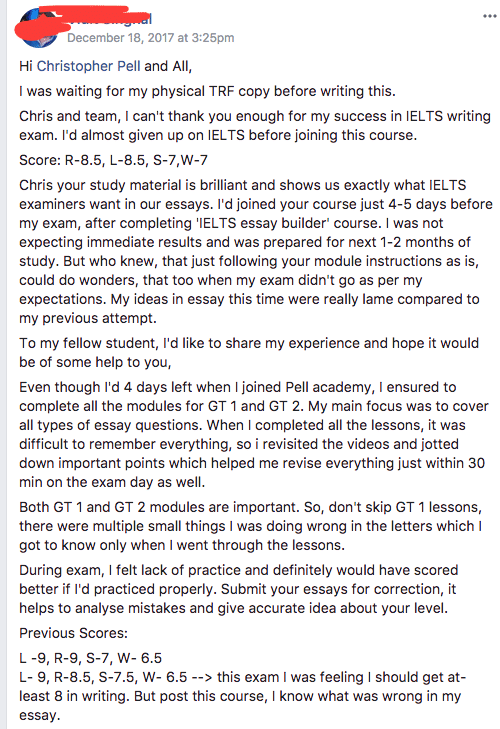This screenshot has height=729, width=500.
Task: Open the December 18, 2017 timestamp link
Action: 150,38
